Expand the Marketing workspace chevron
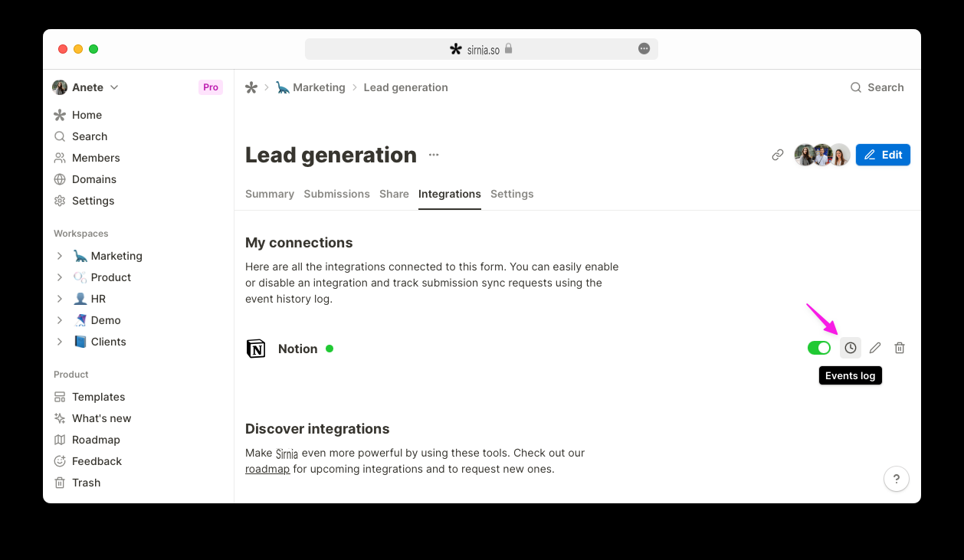Screen dimensions: 964x560 point(60,256)
